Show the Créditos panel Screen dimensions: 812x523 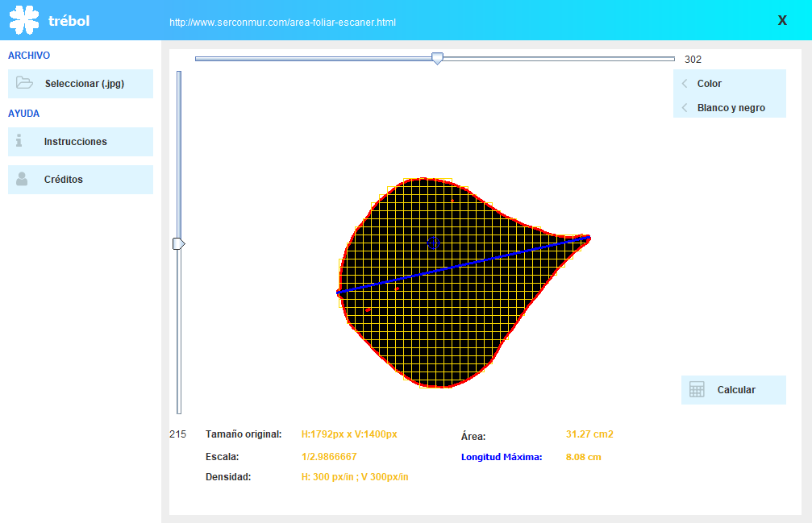tap(81, 180)
